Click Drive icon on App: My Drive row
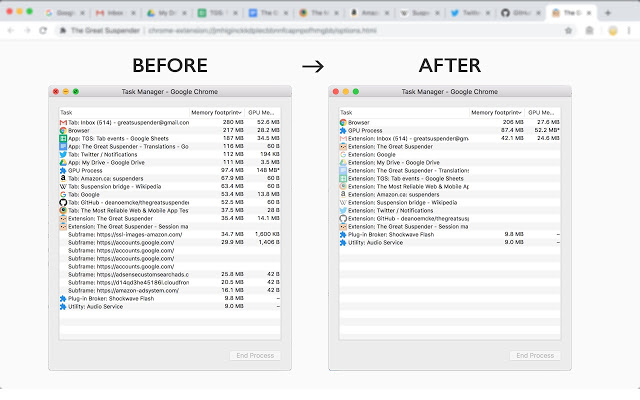The width and height of the screenshot is (640, 400). [x=63, y=162]
